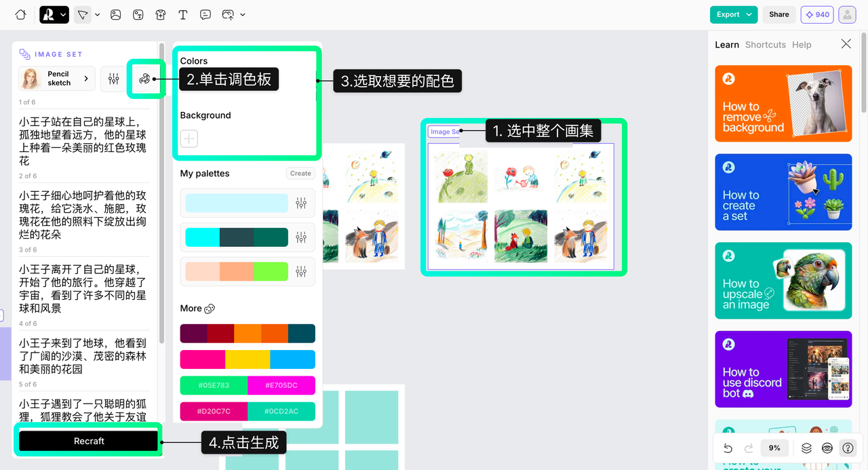Image resolution: width=868 pixels, height=470 pixels.
Task: Open the layers panel icon
Action: (x=806, y=448)
